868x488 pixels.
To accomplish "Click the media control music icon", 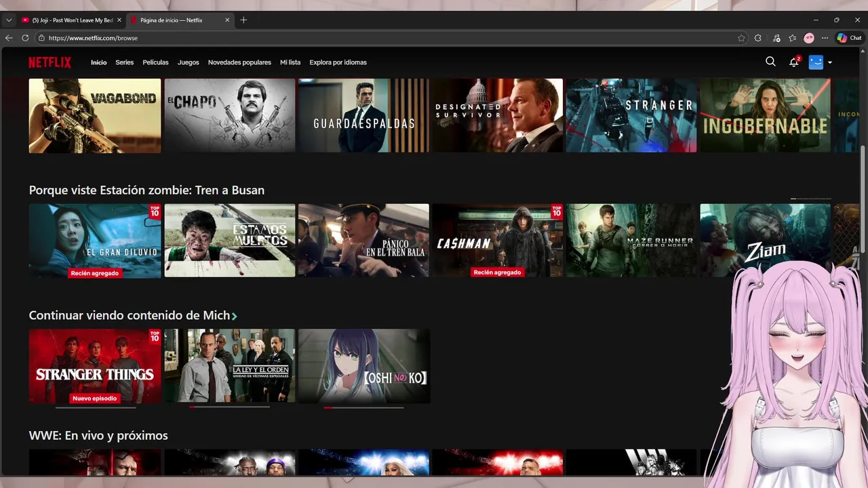I will point(776,38).
